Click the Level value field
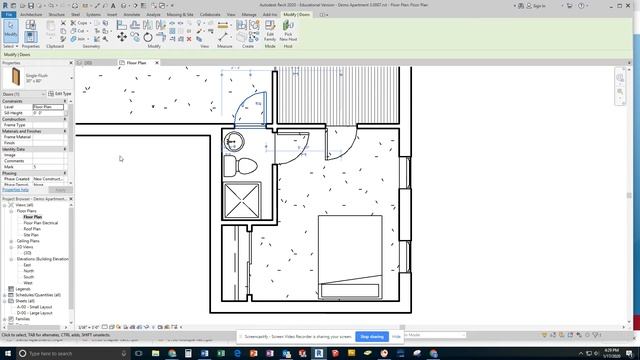Viewport: 640px width, 360px height. coord(48,107)
